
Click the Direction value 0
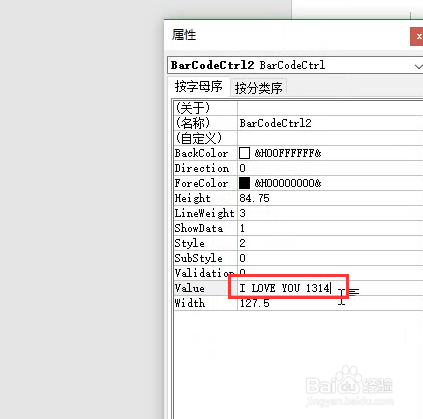242,168
